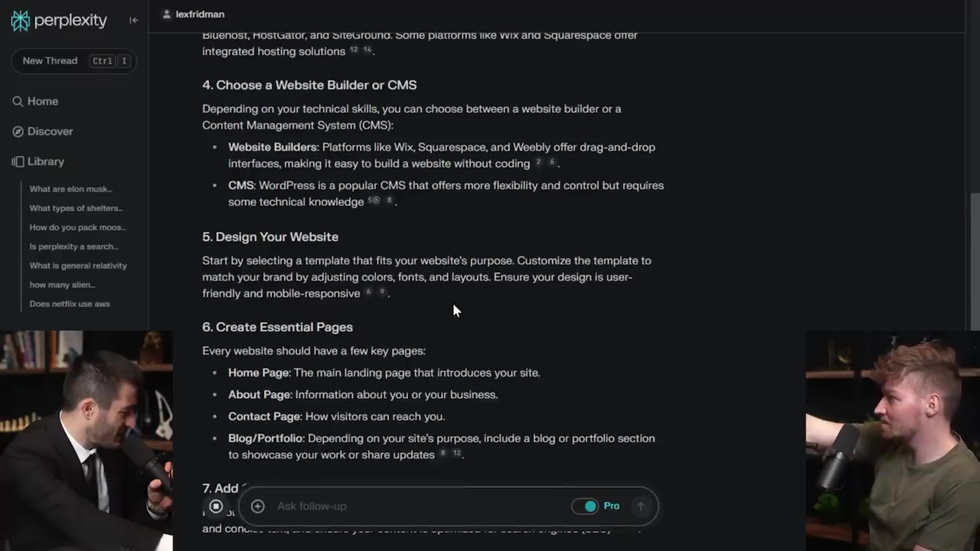The width and height of the screenshot is (980, 551).
Task: Go to the Library section
Action: 46,161
